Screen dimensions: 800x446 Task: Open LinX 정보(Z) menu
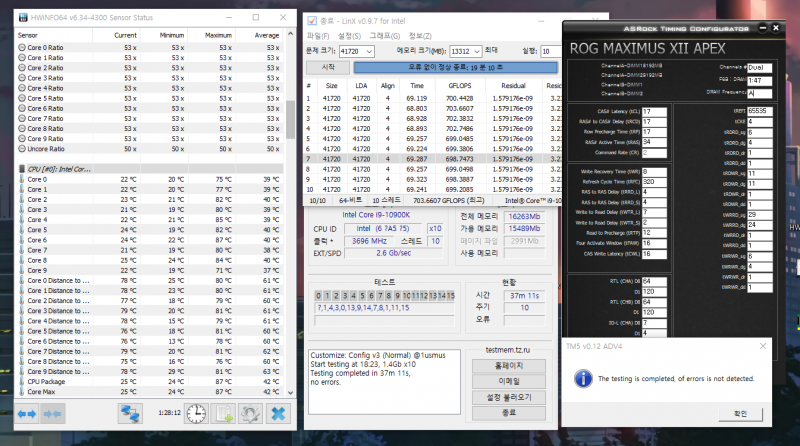[420, 36]
